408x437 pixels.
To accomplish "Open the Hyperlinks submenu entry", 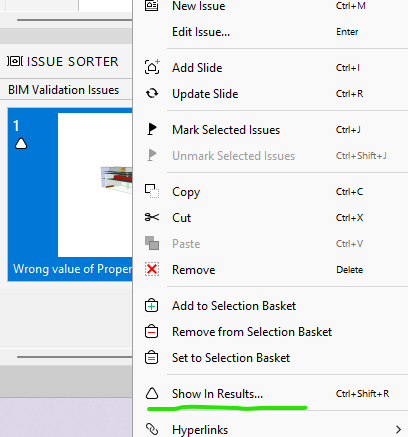I will tap(200, 430).
